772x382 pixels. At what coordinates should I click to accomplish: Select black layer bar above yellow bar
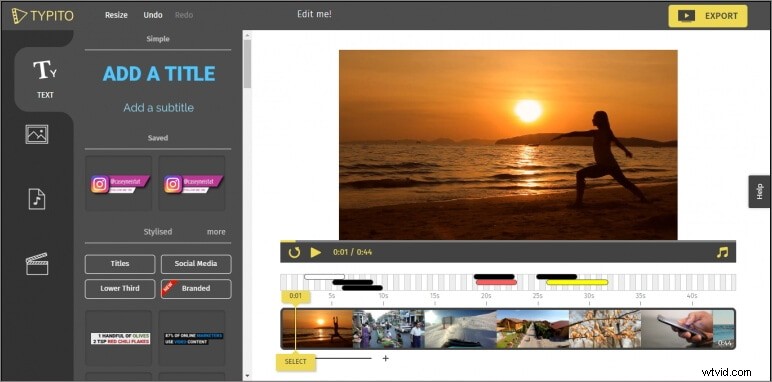pos(556,277)
